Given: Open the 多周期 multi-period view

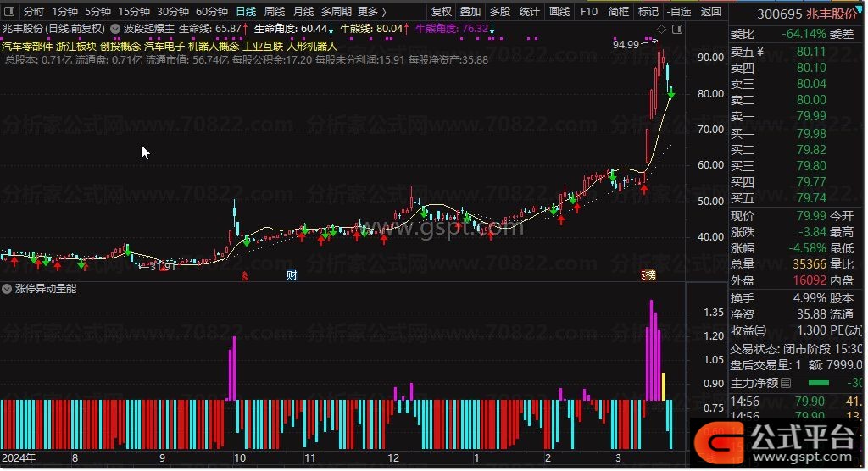Looking at the screenshot, I should coord(336,11).
